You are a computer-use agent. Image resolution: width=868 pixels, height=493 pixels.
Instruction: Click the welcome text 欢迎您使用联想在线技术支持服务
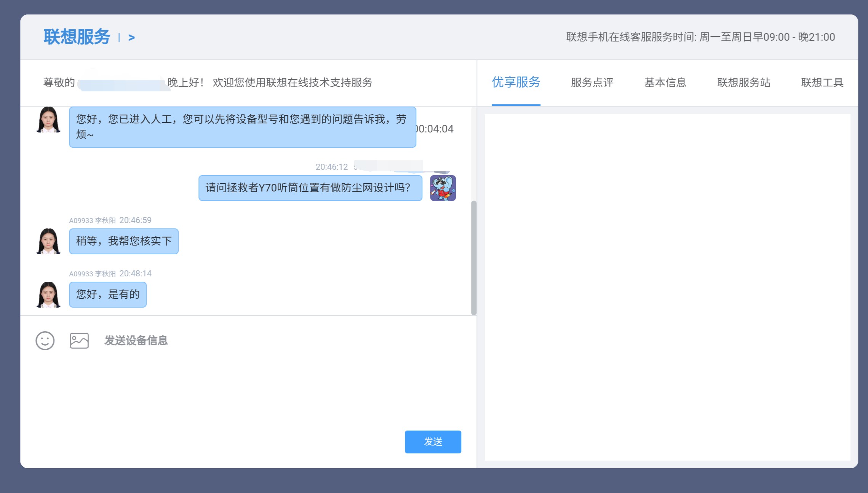(x=293, y=83)
